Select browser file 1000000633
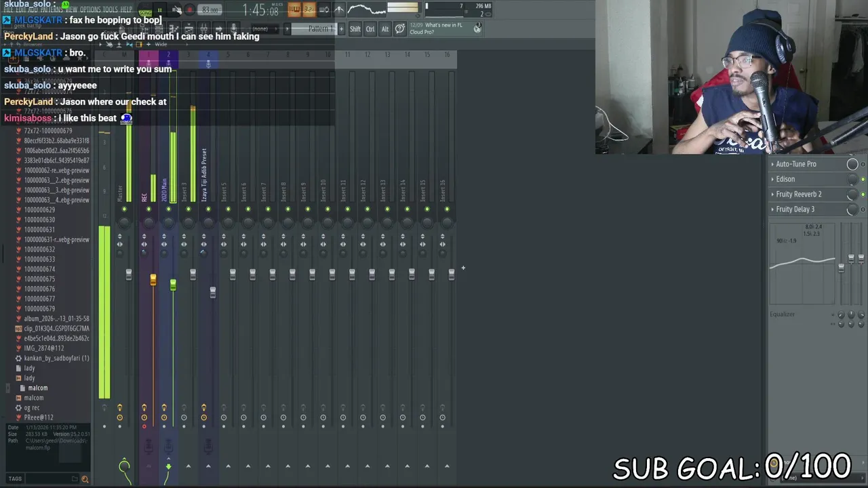 click(x=39, y=259)
